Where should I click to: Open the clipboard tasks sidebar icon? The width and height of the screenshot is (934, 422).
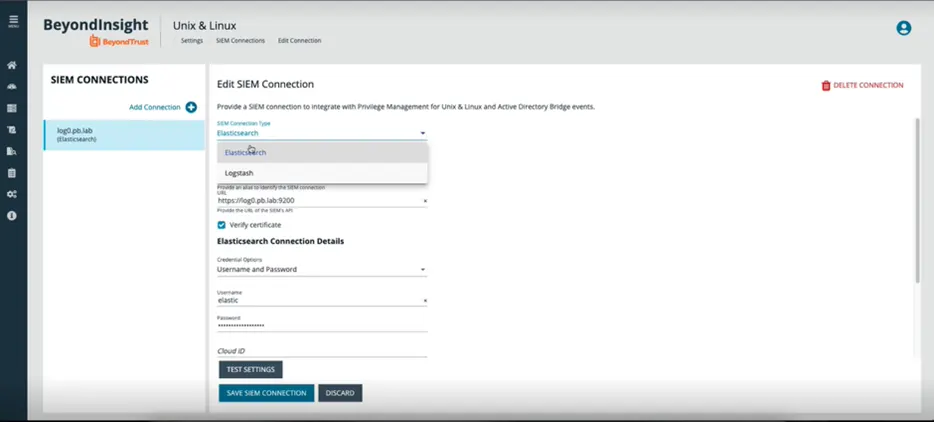click(11, 173)
